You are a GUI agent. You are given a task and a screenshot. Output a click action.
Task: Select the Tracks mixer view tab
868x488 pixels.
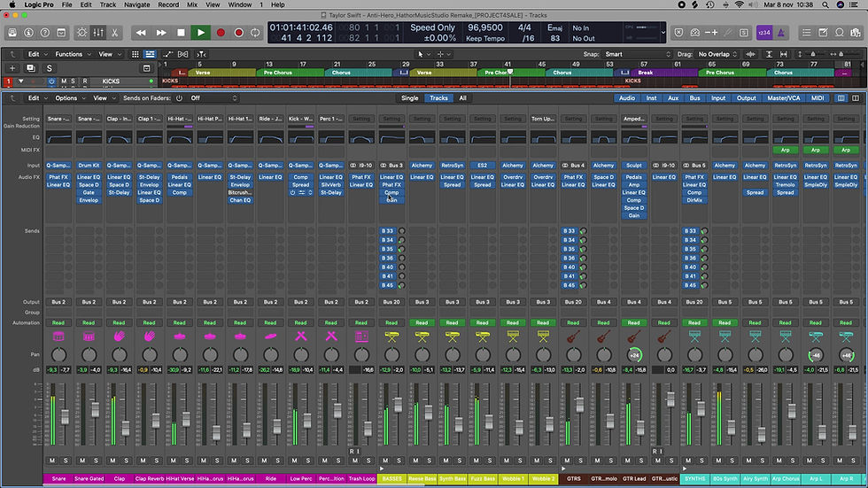438,98
